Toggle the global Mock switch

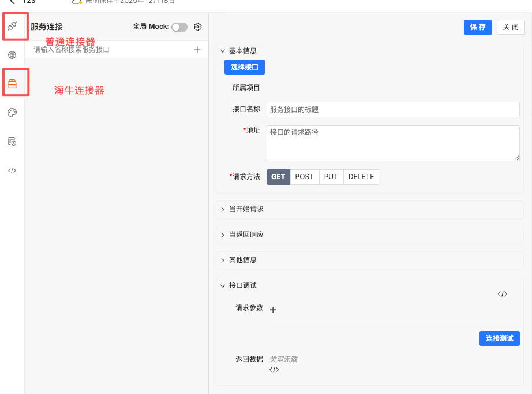179,27
